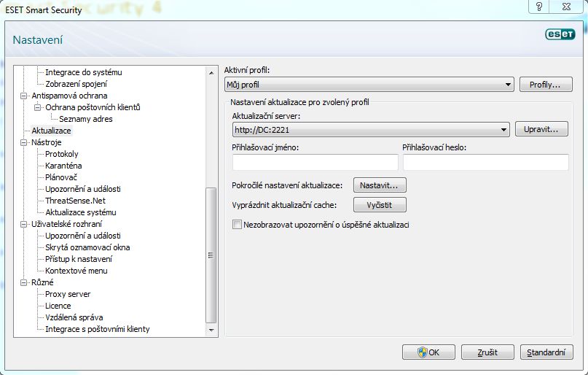Select 'ThreatSense.Net' tree item
This screenshot has height=375, width=588.
coord(75,201)
